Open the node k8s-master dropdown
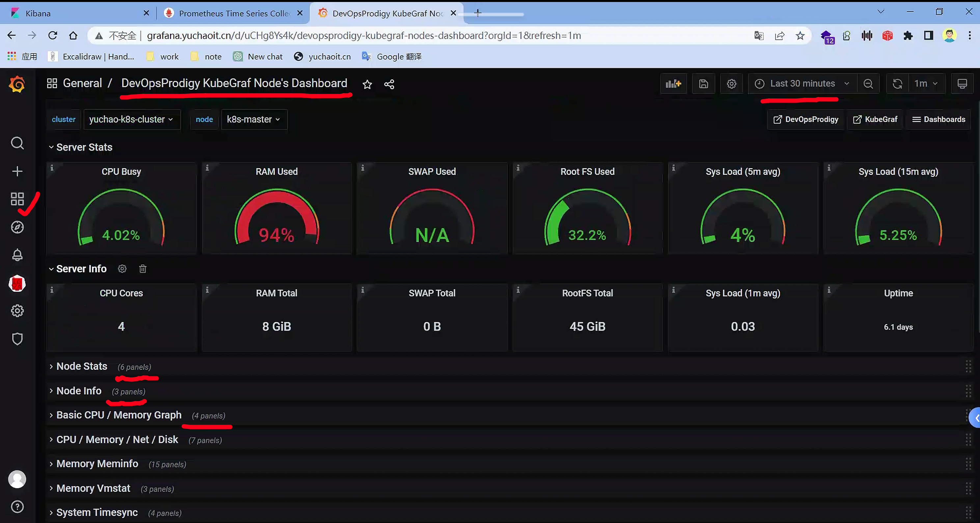The width and height of the screenshot is (980, 523). point(254,119)
